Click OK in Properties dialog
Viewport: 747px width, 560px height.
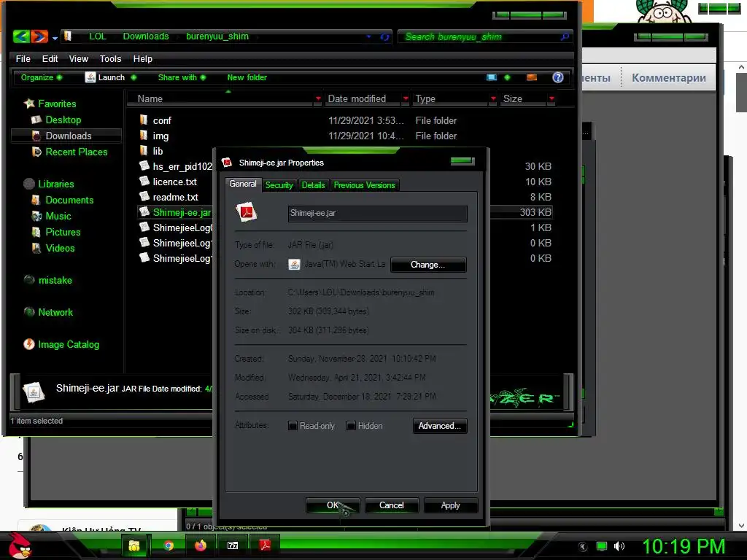click(333, 505)
